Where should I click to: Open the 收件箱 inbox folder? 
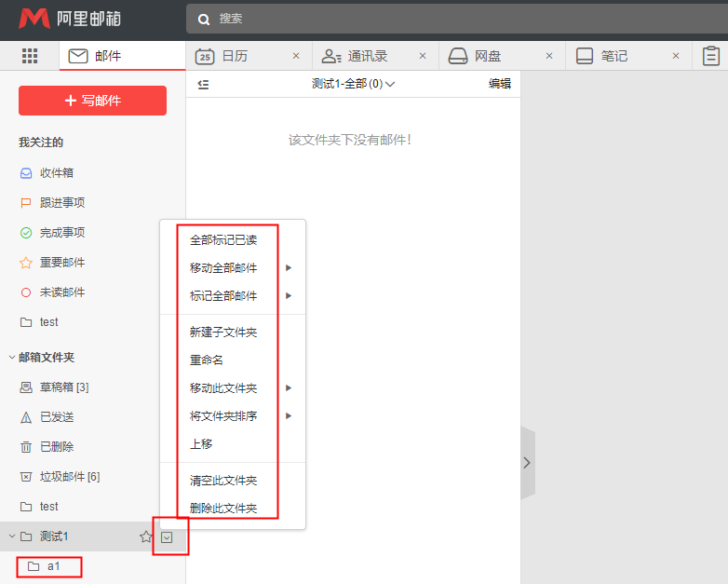coord(56,173)
